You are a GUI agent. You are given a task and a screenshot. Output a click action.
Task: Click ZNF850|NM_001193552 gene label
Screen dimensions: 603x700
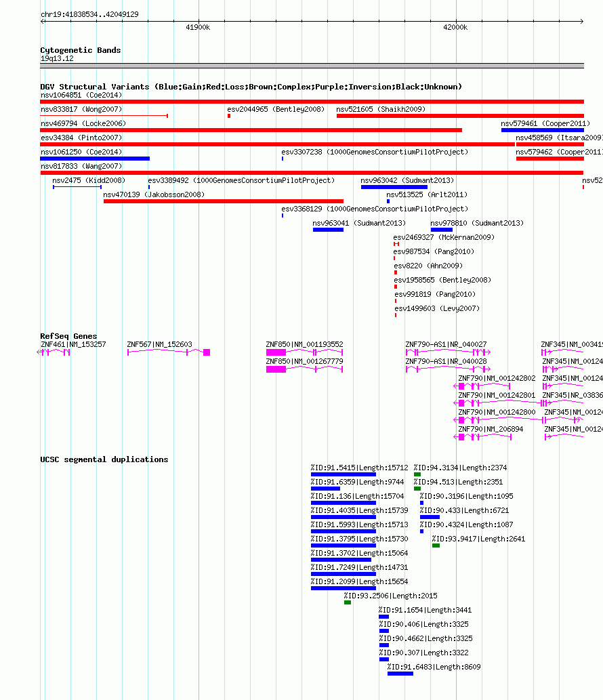[304, 345]
